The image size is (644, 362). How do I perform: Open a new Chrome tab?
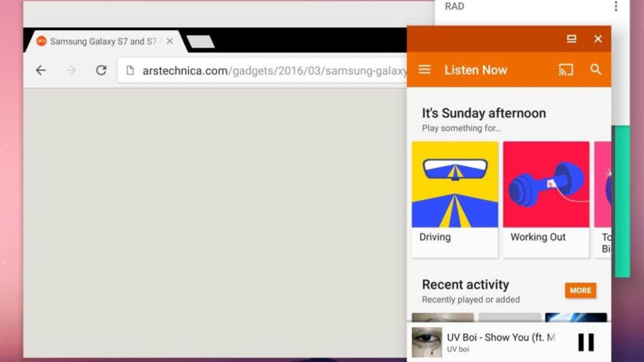(x=201, y=41)
